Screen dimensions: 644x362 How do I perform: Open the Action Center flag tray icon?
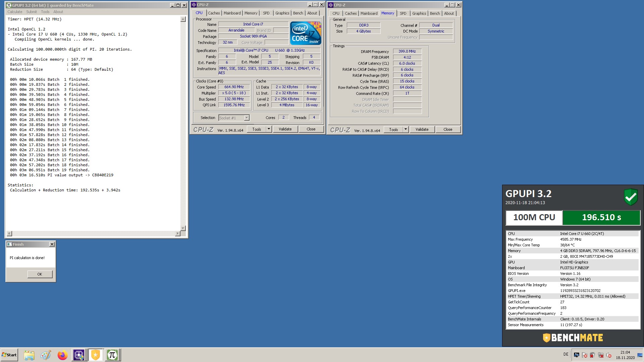tap(585, 355)
